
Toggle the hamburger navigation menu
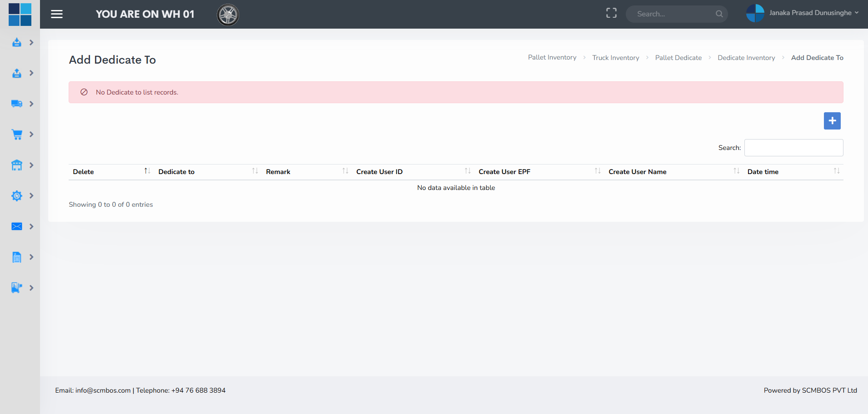coord(57,14)
